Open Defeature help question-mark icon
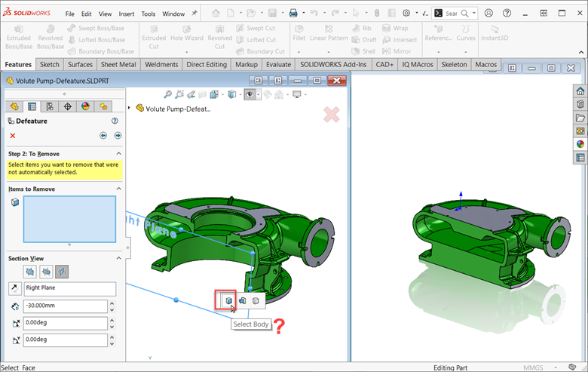Viewport: 588px width, 372px height. pos(115,121)
